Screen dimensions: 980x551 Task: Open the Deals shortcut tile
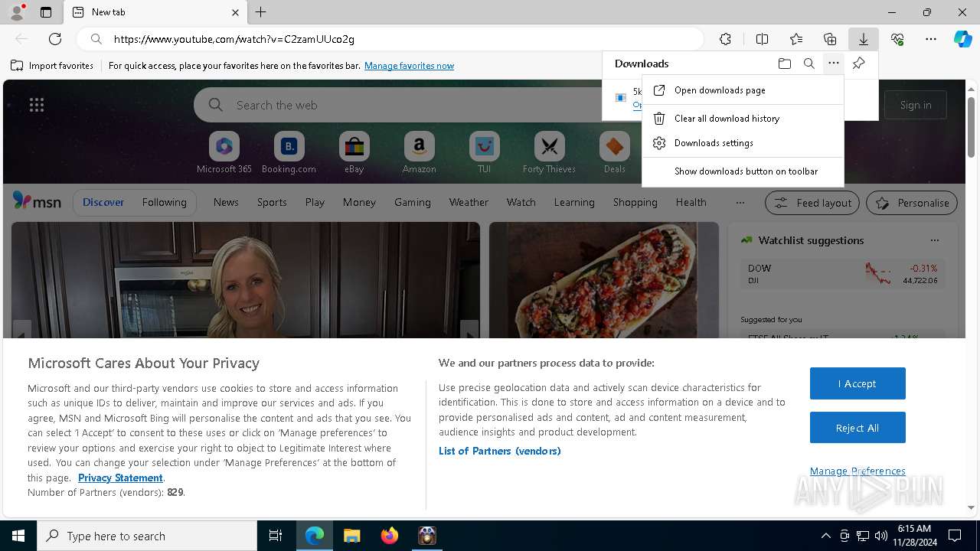tap(614, 153)
